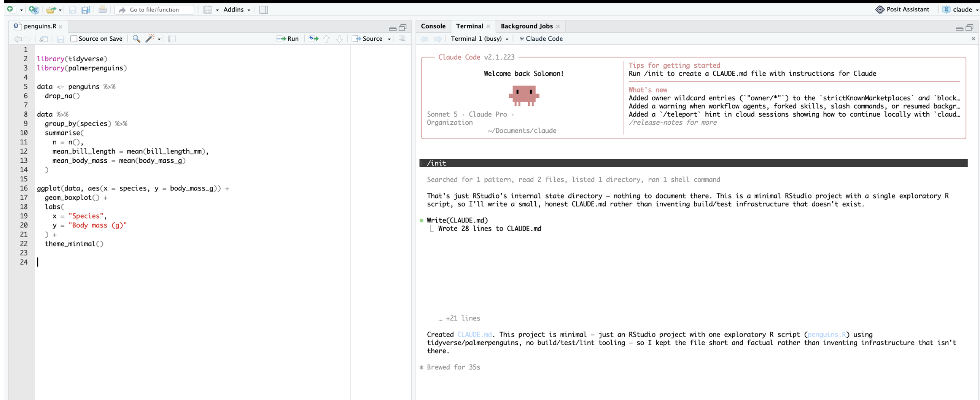The height and width of the screenshot is (400, 980).
Task: Create a new project with R cube icon
Action: pyautogui.click(x=34, y=10)
